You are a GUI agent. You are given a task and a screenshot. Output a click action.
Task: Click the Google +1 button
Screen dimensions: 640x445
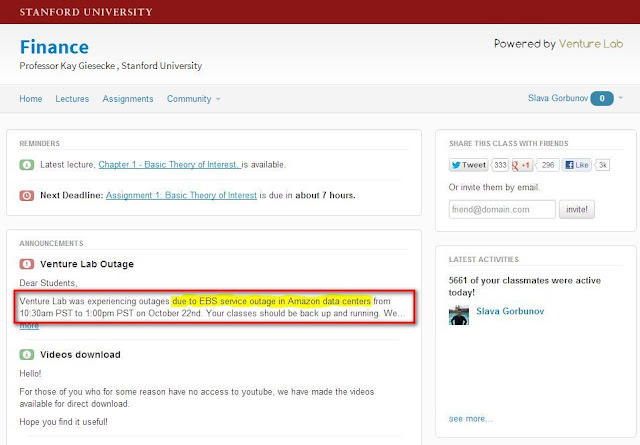[x=521, y=165]
